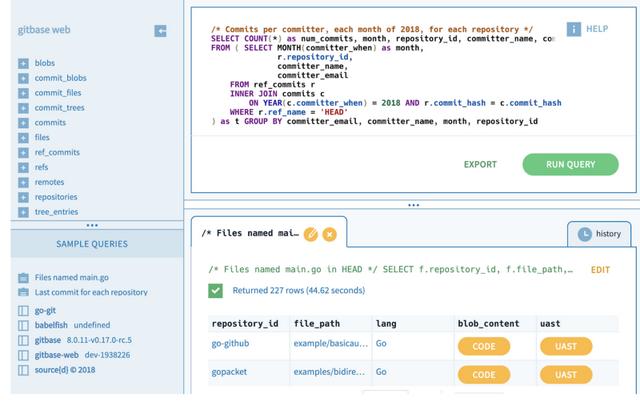Expand the ref_commits table
Screen dimensions: 640x406
coord(23,153)
